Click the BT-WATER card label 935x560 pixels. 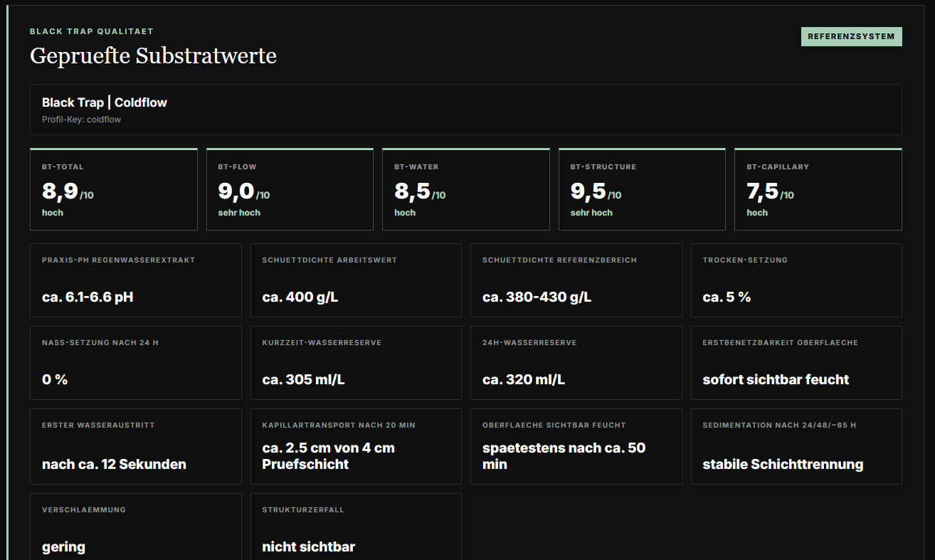416,167
